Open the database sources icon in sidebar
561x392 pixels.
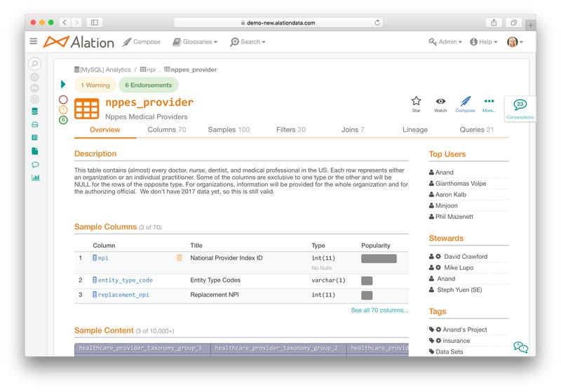coord(34,111)
